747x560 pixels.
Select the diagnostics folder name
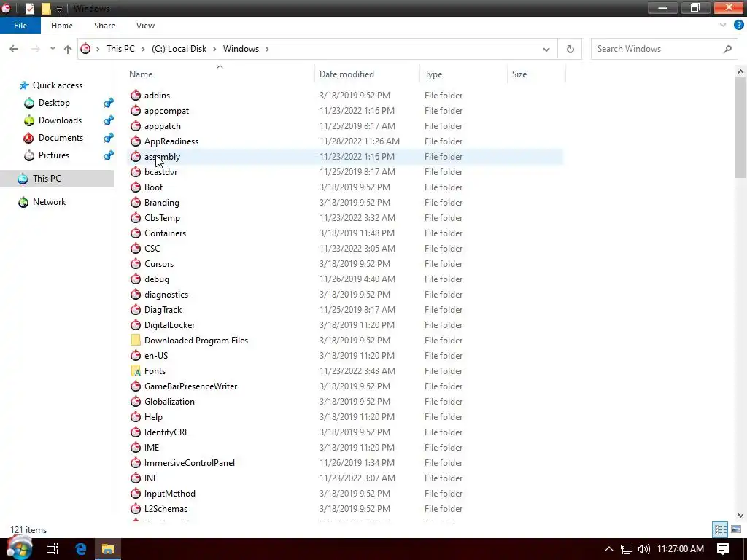(166, 295)
